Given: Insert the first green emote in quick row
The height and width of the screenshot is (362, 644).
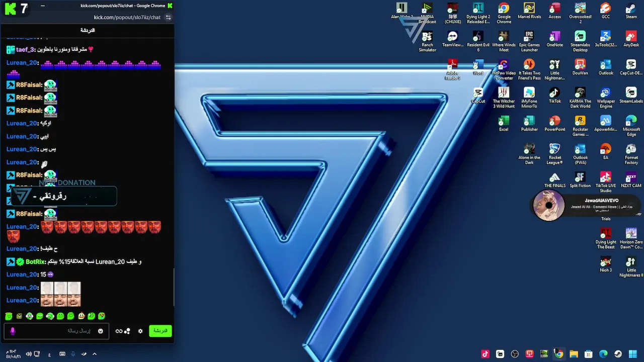Looking at the screenshot, I should coord(9,316).
